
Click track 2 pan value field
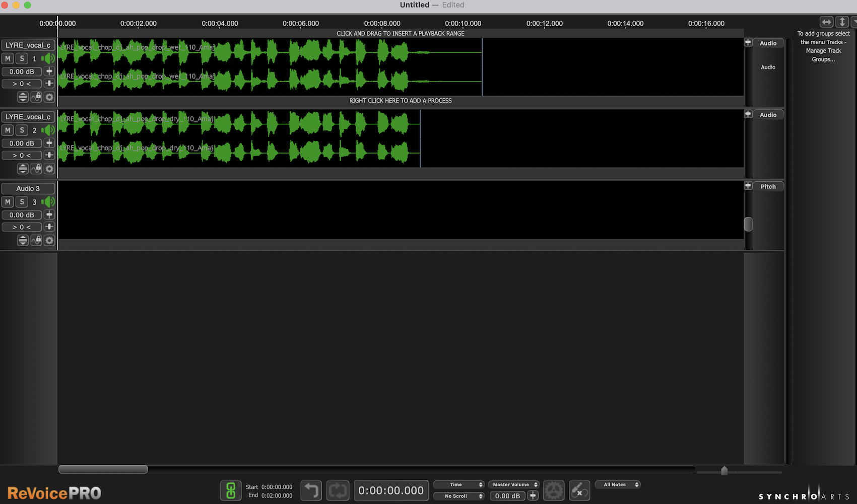tap(22, 155)
